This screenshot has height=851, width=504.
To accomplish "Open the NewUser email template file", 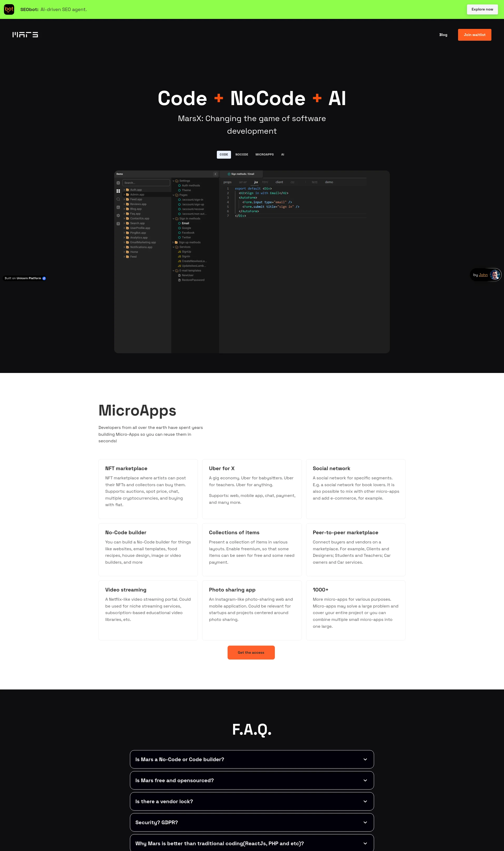I will (188, 276).
